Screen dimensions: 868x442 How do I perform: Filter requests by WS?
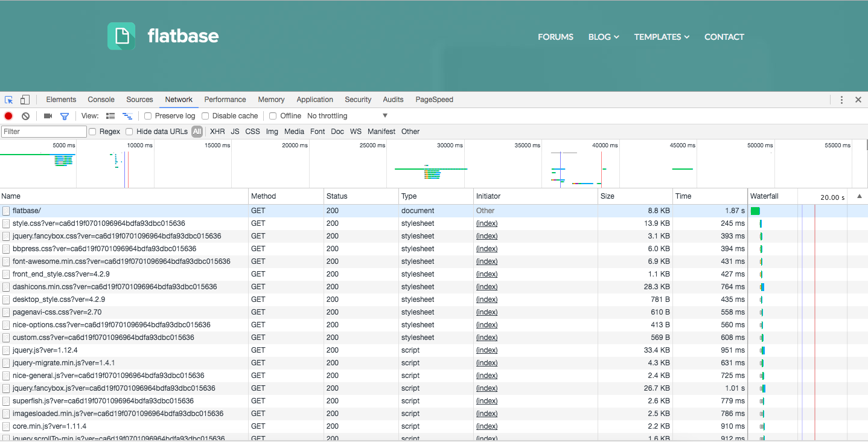click(356, 132)
